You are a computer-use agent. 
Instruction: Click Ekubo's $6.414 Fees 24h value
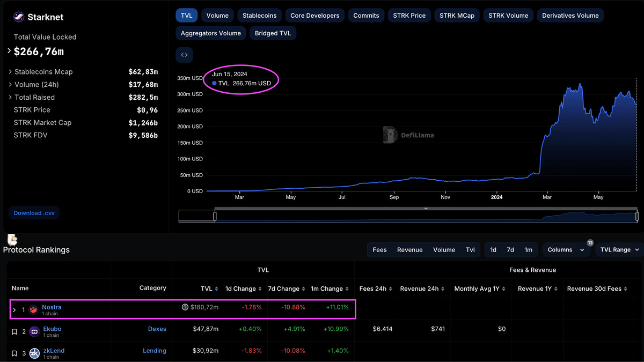pos(383,329)
